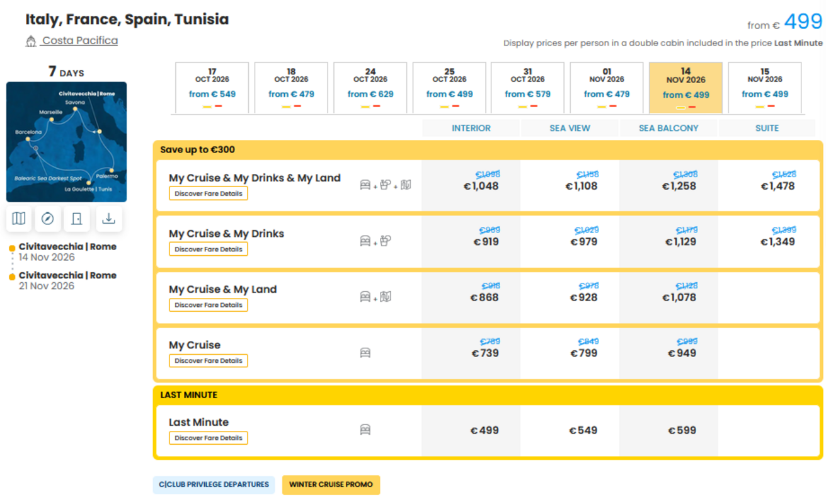Select the 17 Oct 2026 departure tab

click(x=212, y=88)
